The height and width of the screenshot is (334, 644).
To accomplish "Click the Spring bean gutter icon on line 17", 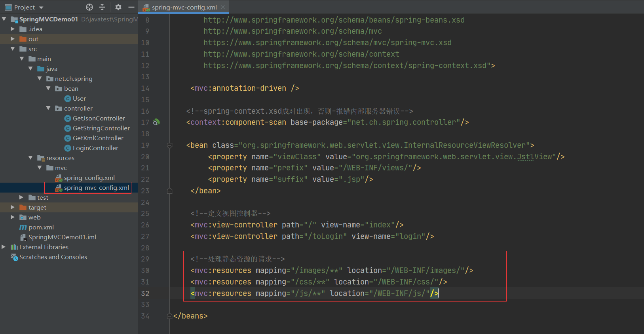I will (x=156, y=122).
